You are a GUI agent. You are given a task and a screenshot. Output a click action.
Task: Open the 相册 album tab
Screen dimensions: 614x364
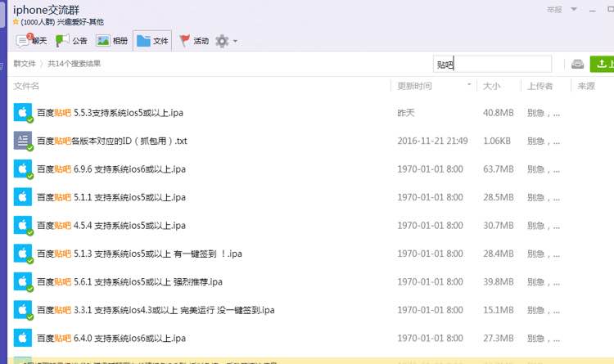112,40
